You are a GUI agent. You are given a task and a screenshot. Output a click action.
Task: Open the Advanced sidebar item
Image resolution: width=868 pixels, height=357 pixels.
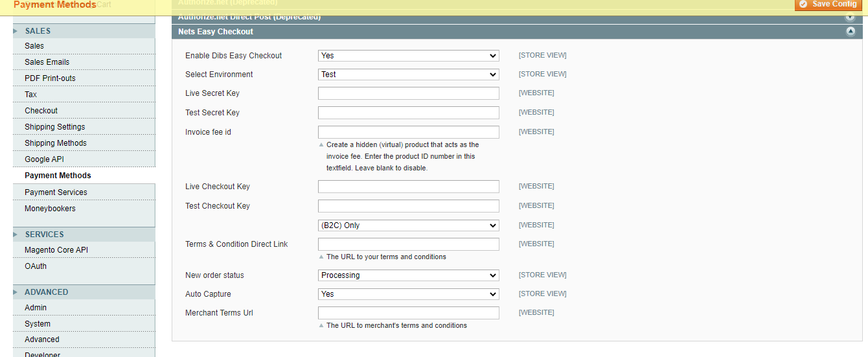pyautogui.click(x=84, y=340)
